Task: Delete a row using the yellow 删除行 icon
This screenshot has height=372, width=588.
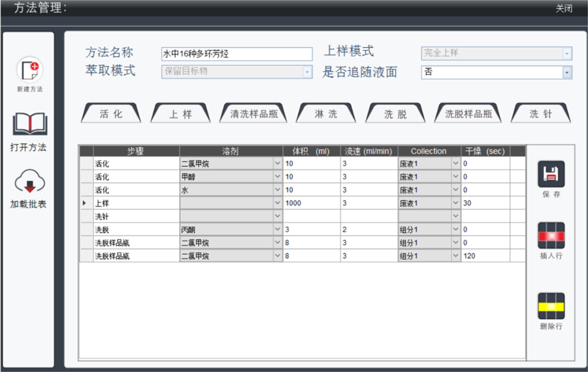Action: (x=550, y=305)
